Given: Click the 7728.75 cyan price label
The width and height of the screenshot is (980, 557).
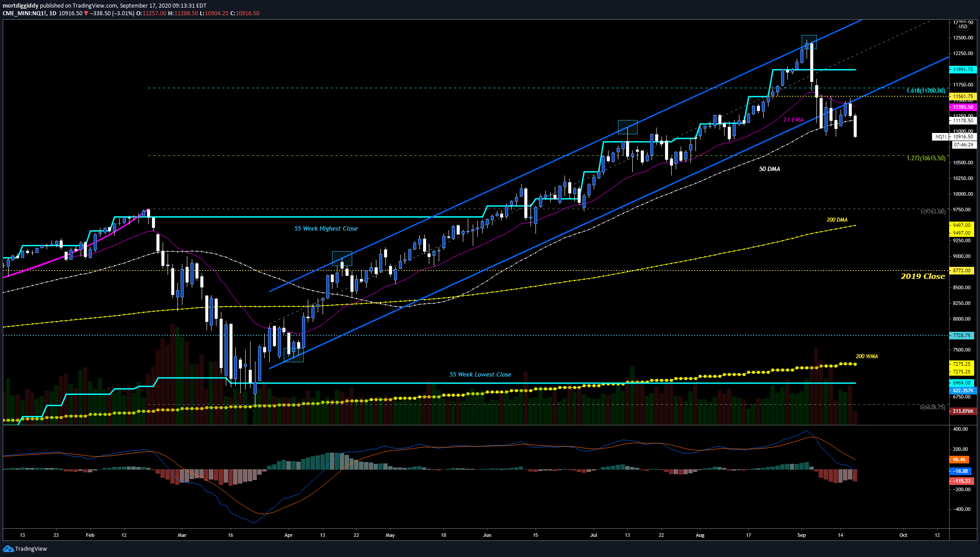Looking at the screenshot, I should pos(962,335).
